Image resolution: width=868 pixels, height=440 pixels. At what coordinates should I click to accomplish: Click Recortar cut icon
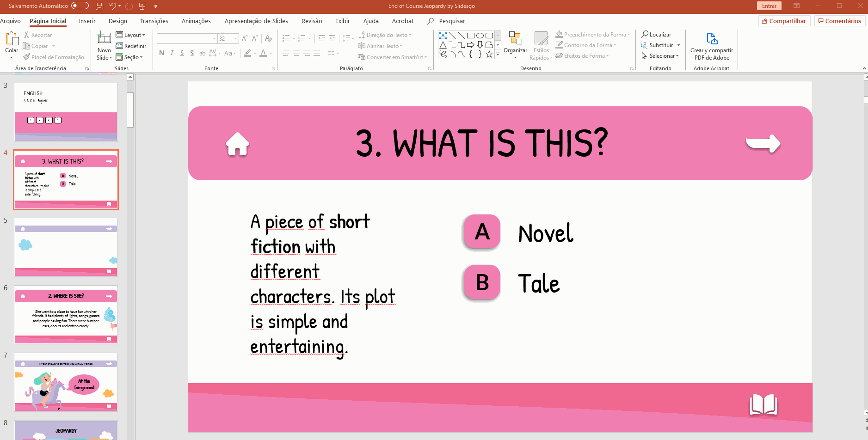pyautogui.click(x=27, y=35)
